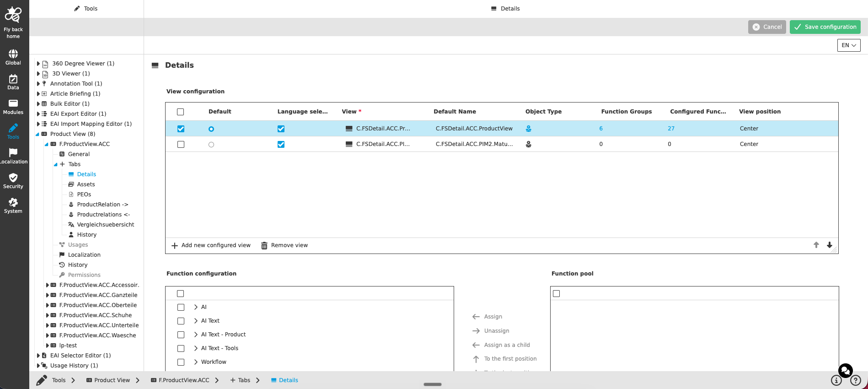This screenshot has height=389, width=868.
Task: Open the chat bubble icon
Action: (x=846, y=370)
